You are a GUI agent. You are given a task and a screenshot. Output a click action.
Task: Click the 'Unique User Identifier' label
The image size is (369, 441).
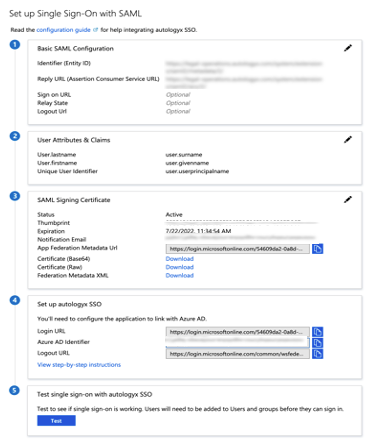67,171
